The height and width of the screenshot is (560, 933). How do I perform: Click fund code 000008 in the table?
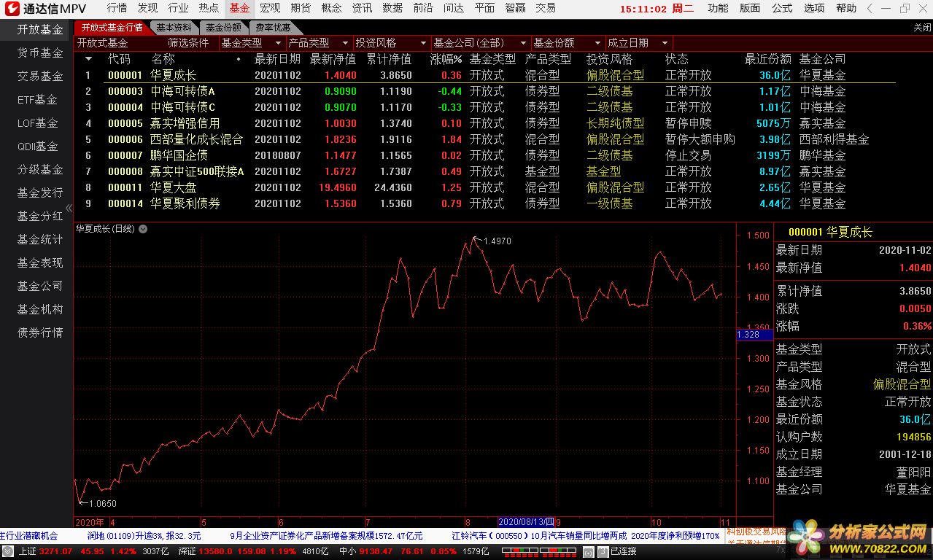125,171
